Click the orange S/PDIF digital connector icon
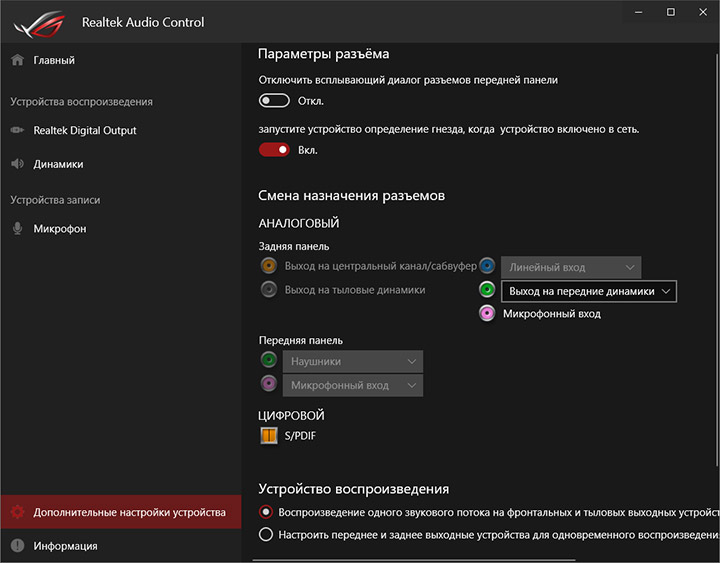This screenshot has height=563, width=720. click(x=268, y=435)
